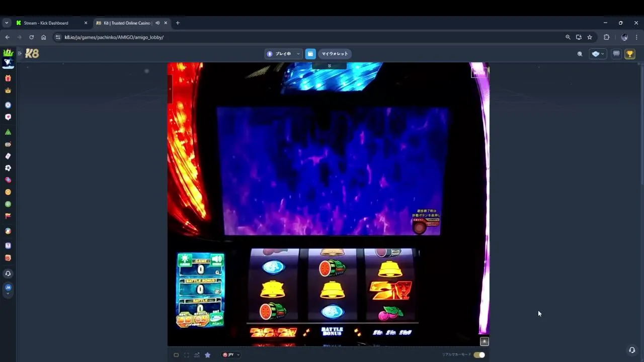Open the headset support icon in sidebar
This screenshot has width=644, height=362.
point(8,274)
